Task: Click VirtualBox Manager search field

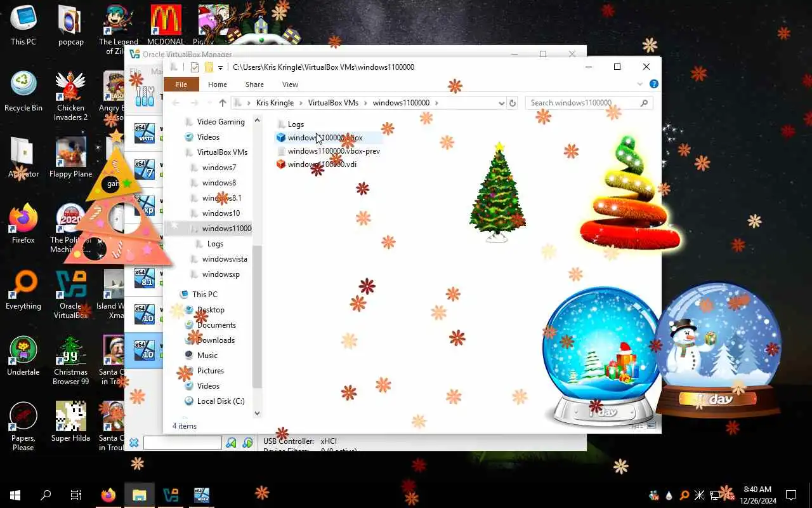Action: pyautogui.click(x=183, y=443)
